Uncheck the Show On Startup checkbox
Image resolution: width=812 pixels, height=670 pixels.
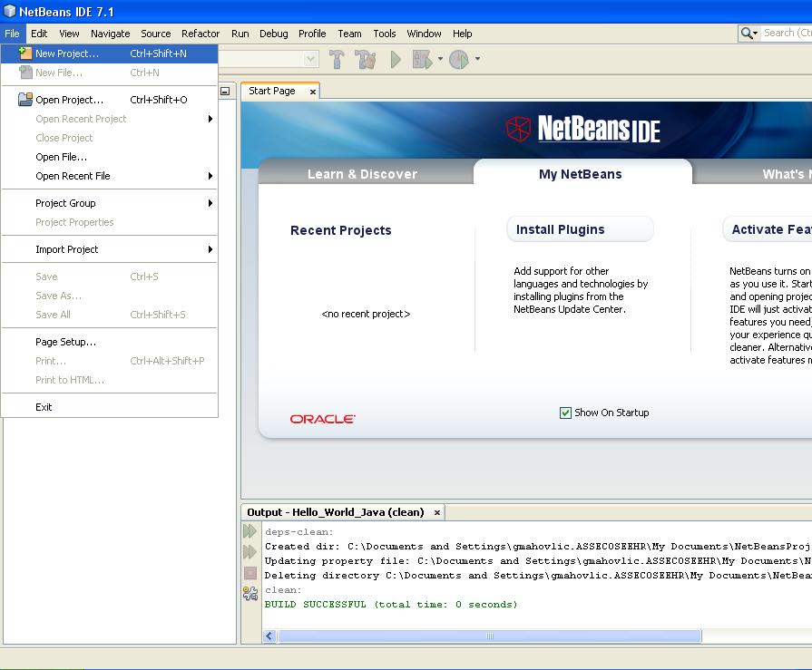[x=565, y=413]
